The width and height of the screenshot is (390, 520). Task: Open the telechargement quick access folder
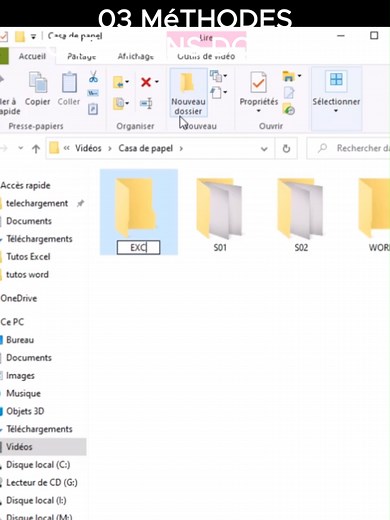coord(37,203)
